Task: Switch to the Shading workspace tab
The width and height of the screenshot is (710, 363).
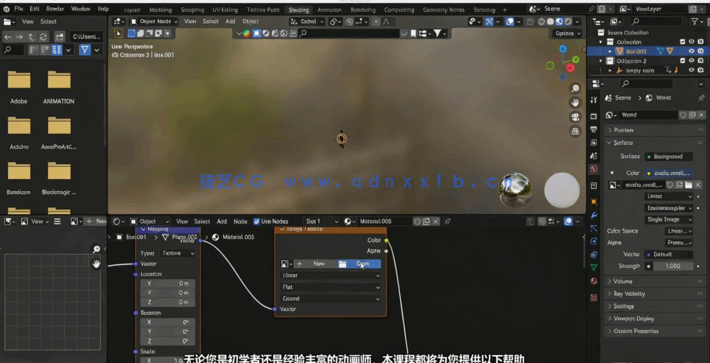Action: click(x=298, y=10)
